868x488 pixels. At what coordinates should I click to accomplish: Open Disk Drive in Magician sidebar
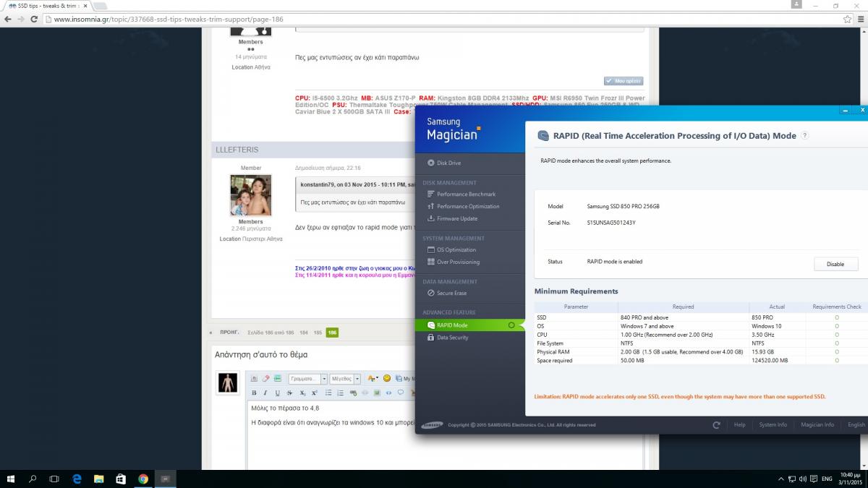(x=448, y=163)
